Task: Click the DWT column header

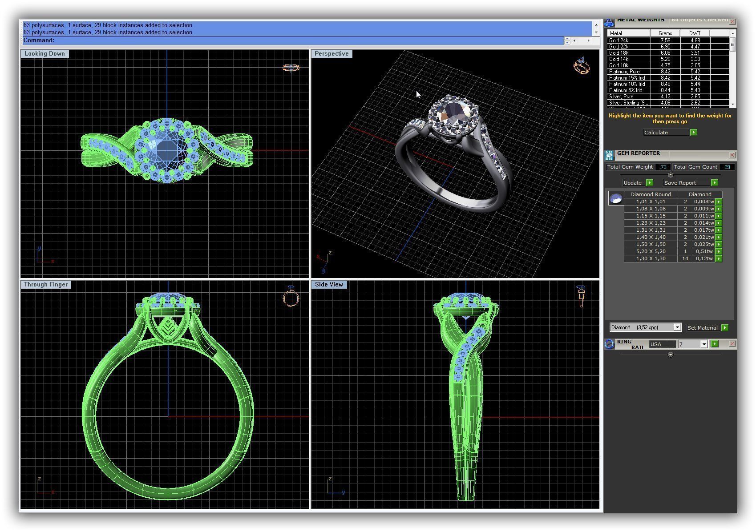Action: (695, 33)
